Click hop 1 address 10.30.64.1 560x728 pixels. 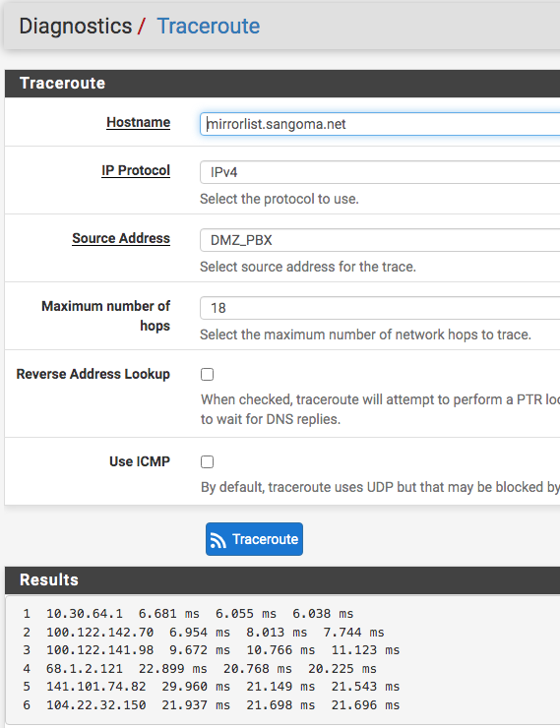[x=85, y=614]
